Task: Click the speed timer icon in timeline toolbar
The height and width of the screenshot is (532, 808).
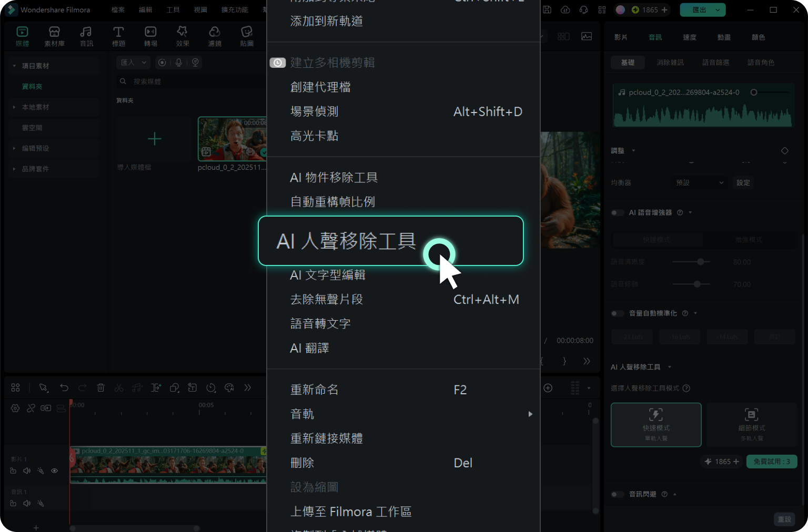Action: (211, 387)
